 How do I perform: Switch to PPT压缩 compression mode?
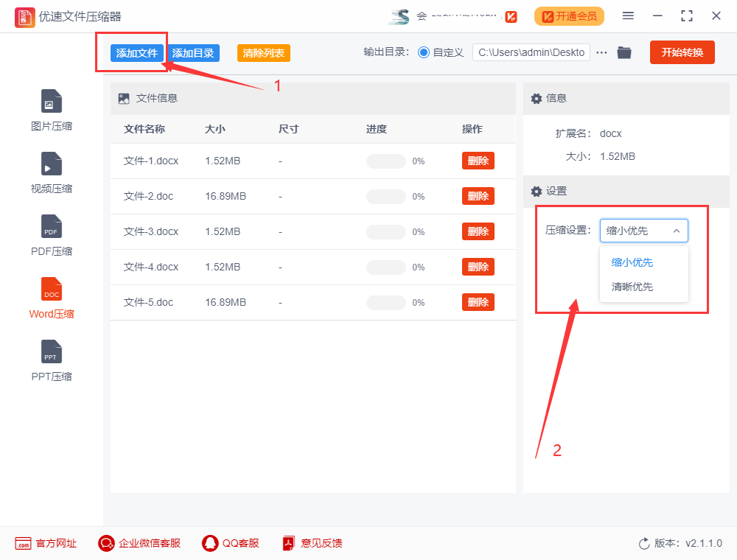(x=51, y=361)
